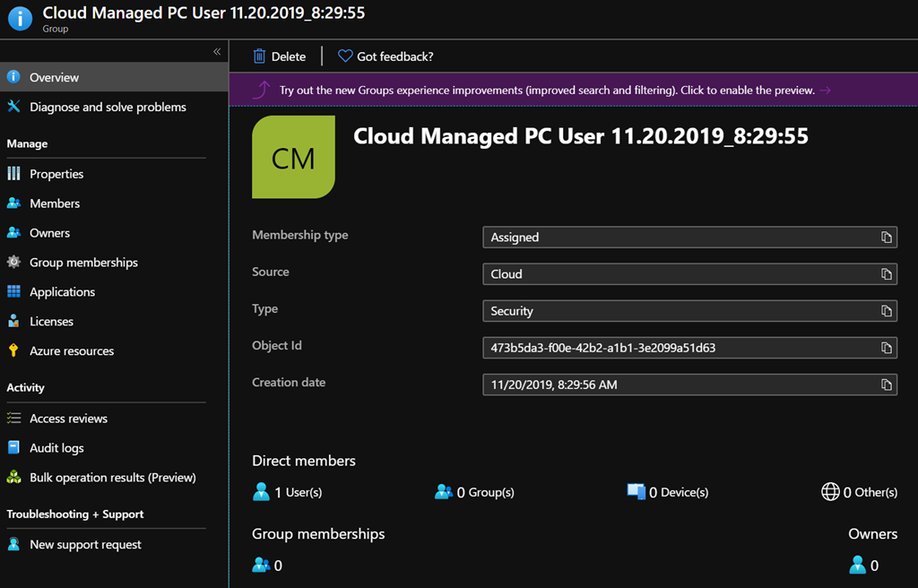Copy the Type field value
Viewport: 918px width, 588px height.
tap(886, 311)
